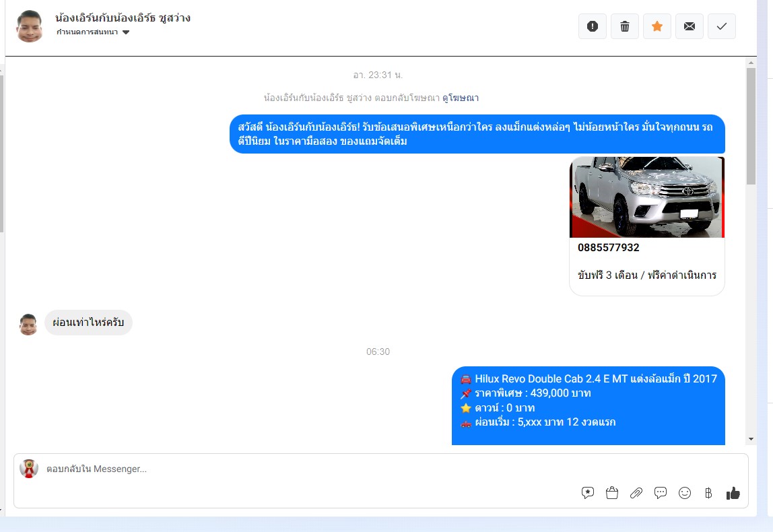Click the chat vertical scrollbar thumb
The width and height of the screenshot is (773, 532).
(751, 126)
